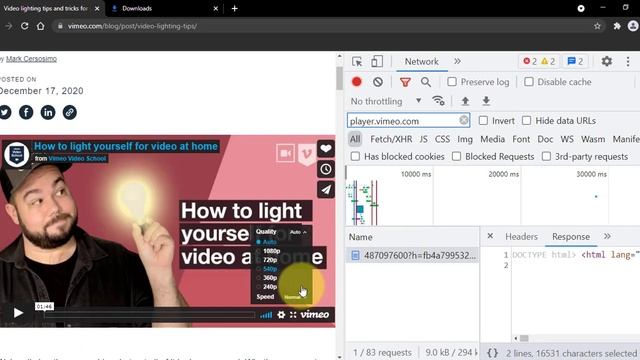
Task: Open a new browser tab
Action: pos(234,8)
